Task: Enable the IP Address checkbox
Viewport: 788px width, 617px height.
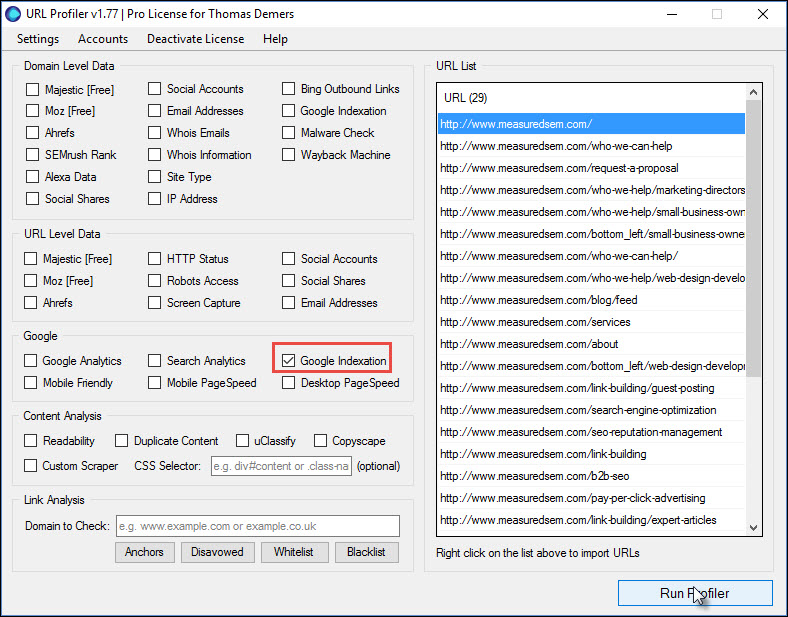Action: pyautogui.click(x=154, y=199)
